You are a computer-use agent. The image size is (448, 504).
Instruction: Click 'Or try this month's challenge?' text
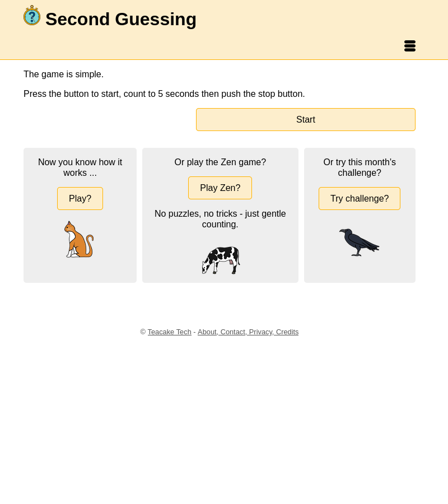click(x=360, y=167)
